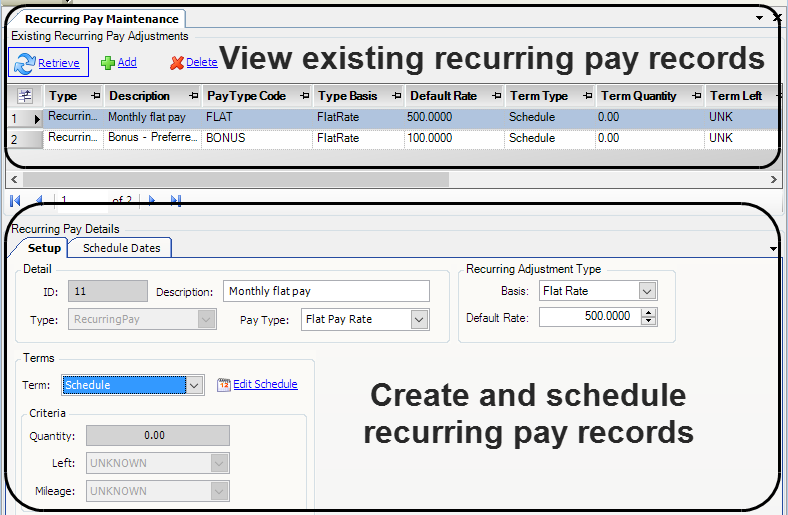Select the Setup tab
788x515 pixels.
pyautogui.click(x=44, y=248)
